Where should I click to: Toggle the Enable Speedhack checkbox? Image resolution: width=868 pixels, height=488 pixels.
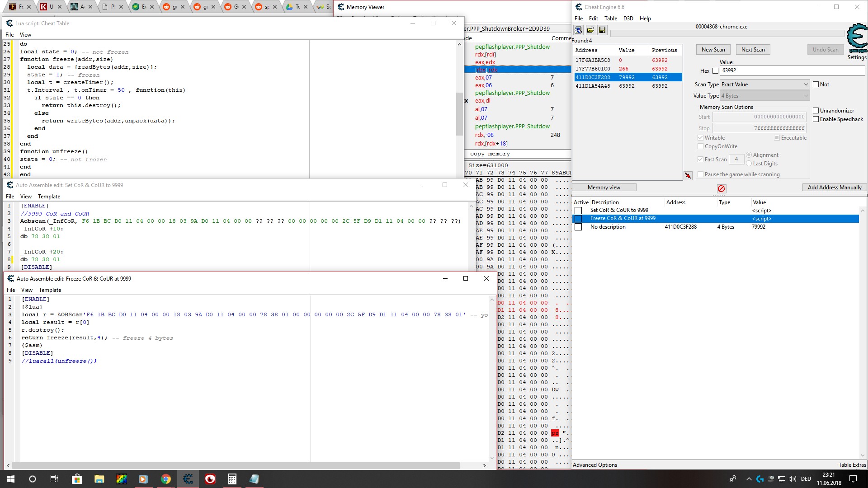[x=816, y=119]
